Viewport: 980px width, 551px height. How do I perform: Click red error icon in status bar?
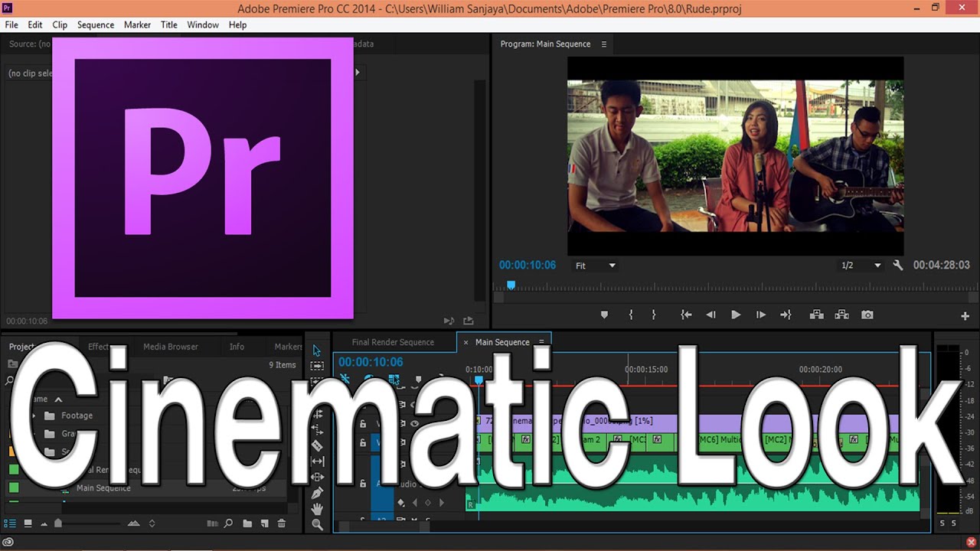click(971, 543)
